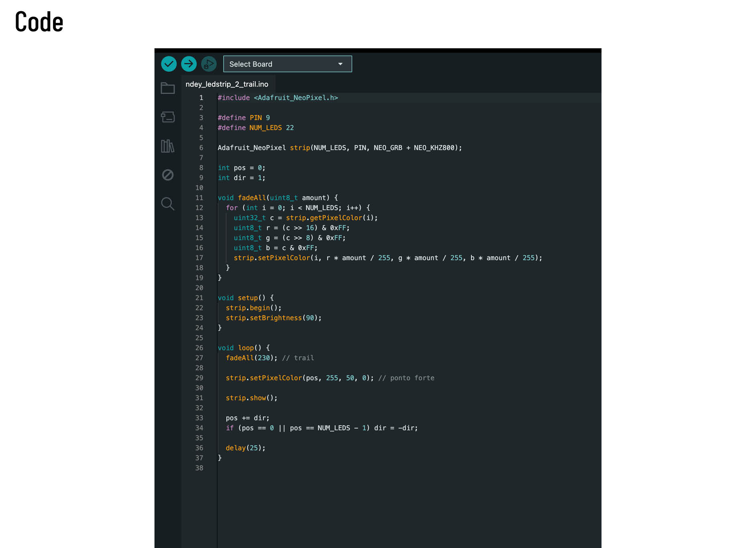The height and width of the screenshot is (548, 756).
Task: Click the Upload arrow button
Action: tap(189, 64)
